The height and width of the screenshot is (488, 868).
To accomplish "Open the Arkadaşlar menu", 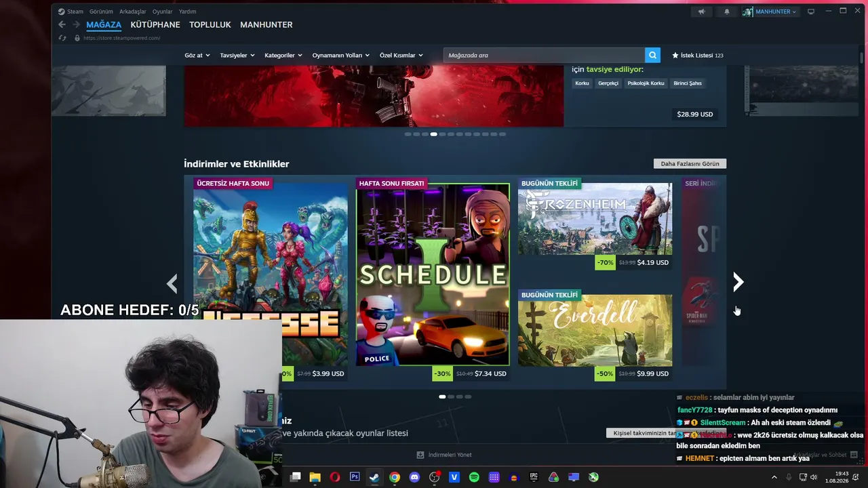I will 132,12.
